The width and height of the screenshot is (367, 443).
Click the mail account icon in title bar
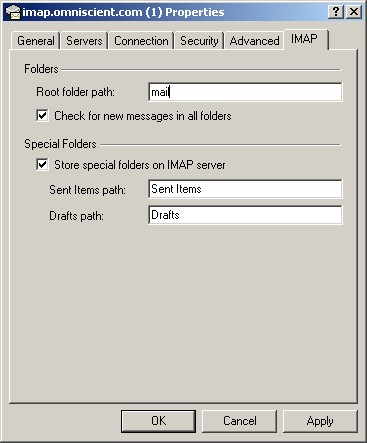(13, 12)
